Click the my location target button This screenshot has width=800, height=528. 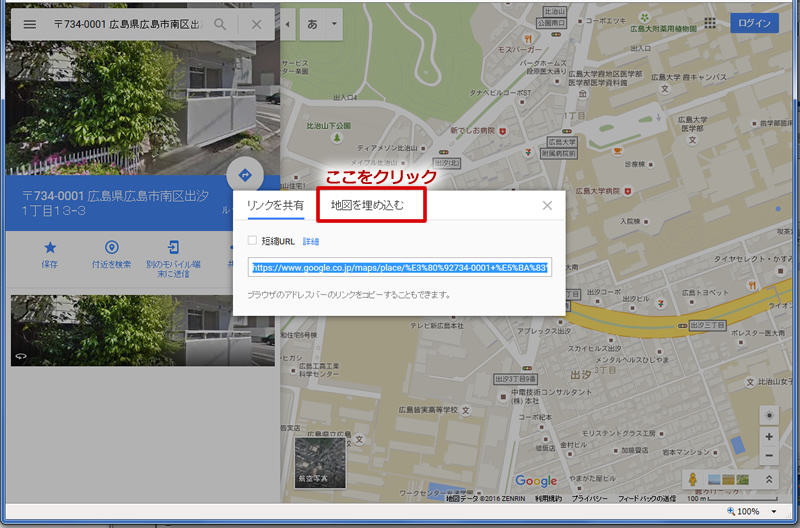point(768,415)
